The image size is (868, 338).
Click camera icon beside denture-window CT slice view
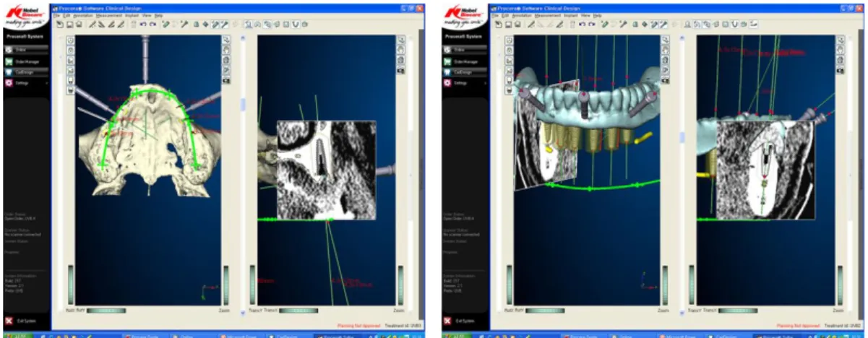(841, 71)
